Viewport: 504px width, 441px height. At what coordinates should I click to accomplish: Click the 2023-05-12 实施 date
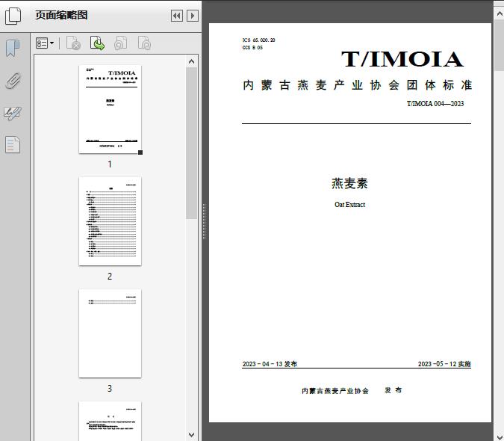click(x=444, y=364)
